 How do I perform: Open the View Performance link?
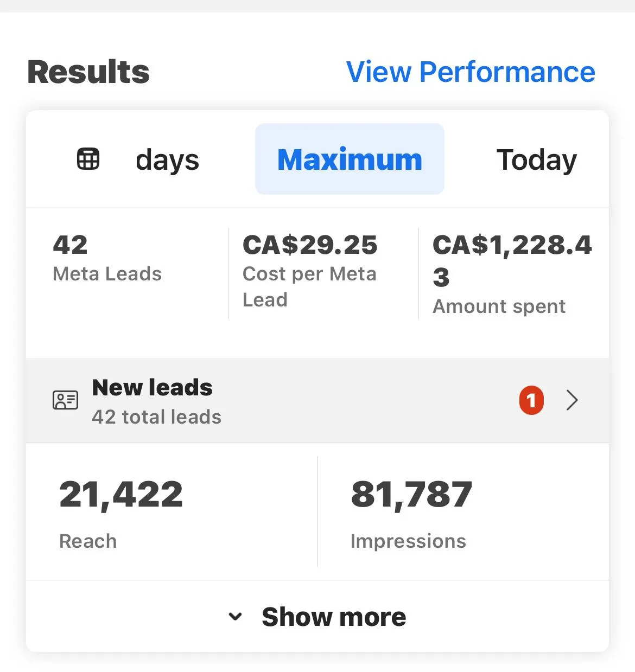click(x=471, y=72)
